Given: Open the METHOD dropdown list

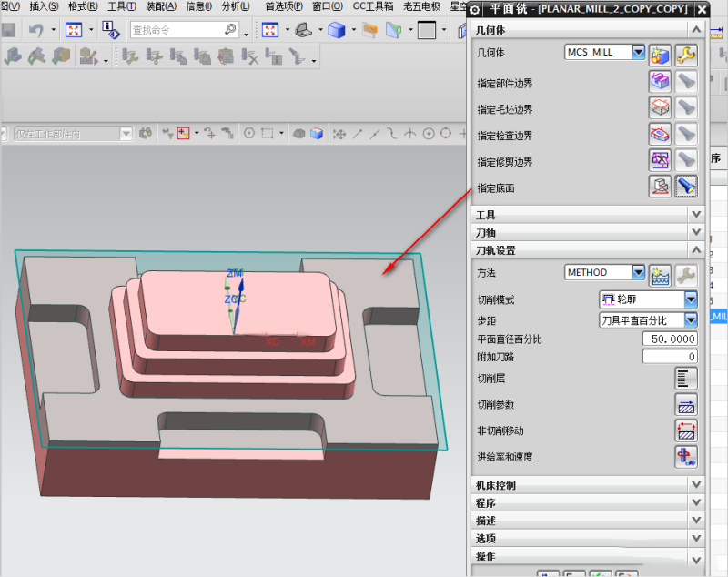Looking at the screenshot, I should [x=638, y=272].
